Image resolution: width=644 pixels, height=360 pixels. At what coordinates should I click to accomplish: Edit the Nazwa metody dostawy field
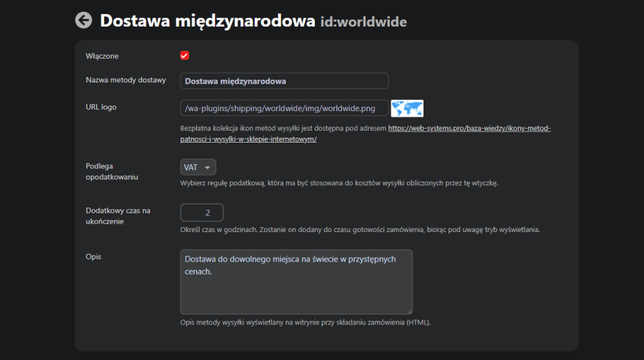(284, 81)
